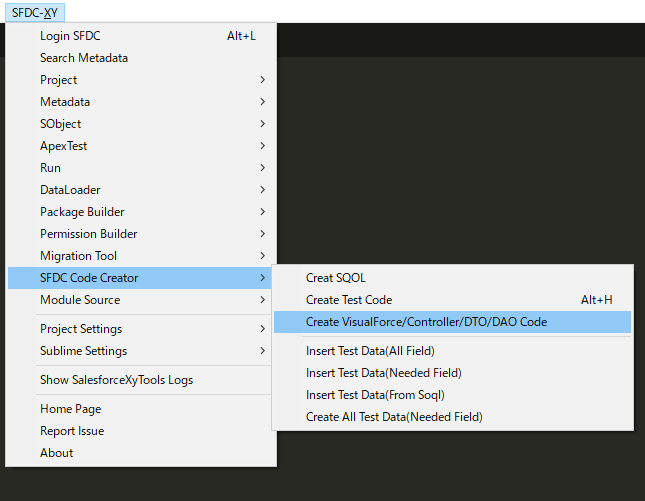Screen dimensions: 645x501
Task: Select Insert Test Data(All Field)
Action: [x=452, y=351]
